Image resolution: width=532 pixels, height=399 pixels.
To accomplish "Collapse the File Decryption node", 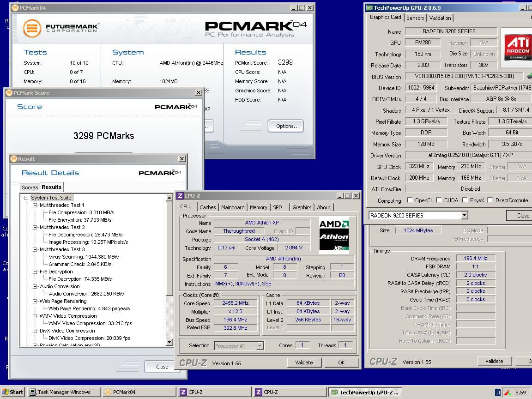I will coord(35,272).
